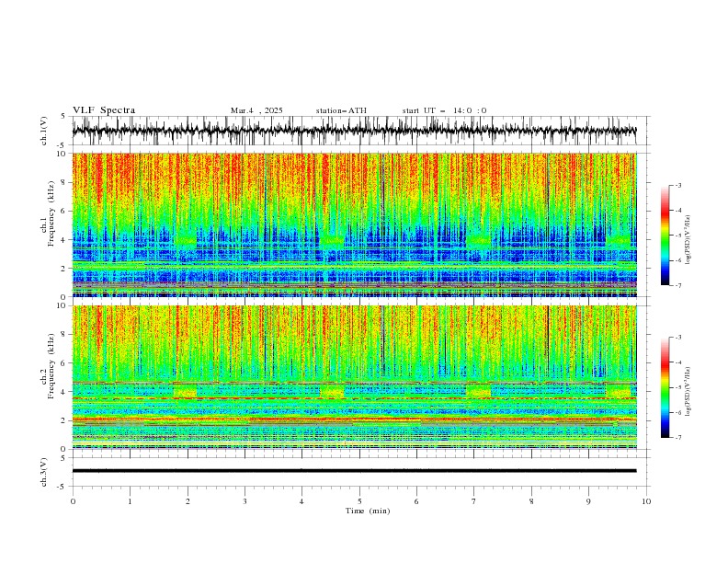Click the '-3' value on upper colorbar
Image resolution: width=728 pixels, height=563 pixels.
pos(677,185)
